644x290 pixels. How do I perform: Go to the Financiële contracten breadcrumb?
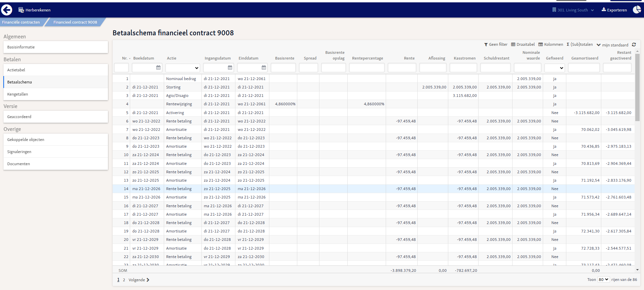click(x=21, y=22)
